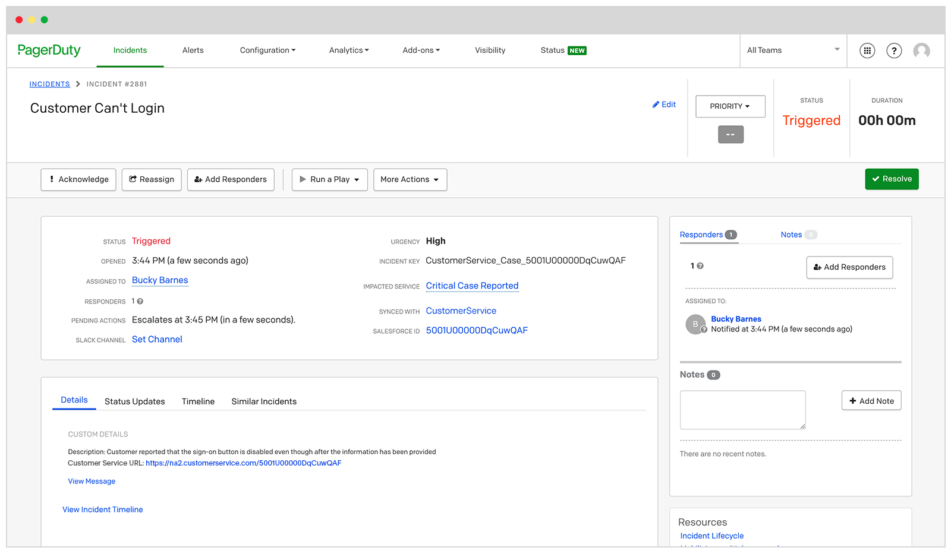951x560 pixels.
Task: Switch to the Notes tab in sidebar
Action: point(799,235)
